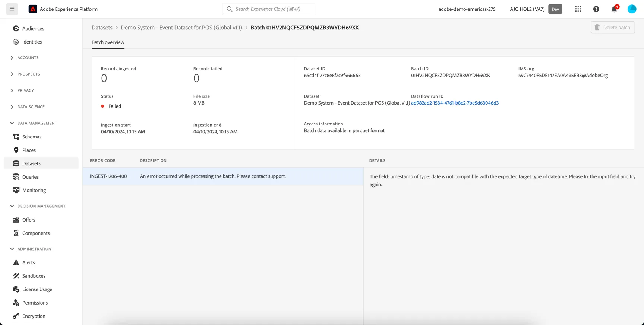Select the Batch overview tab
Image resolution: width=644 pixels, height=325 pixels.
coord(108,42)
